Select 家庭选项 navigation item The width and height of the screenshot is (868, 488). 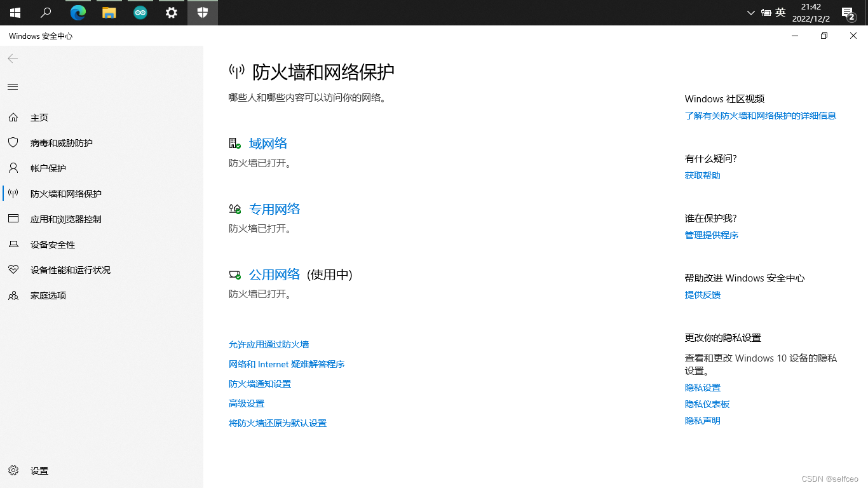tap(48, 295)
